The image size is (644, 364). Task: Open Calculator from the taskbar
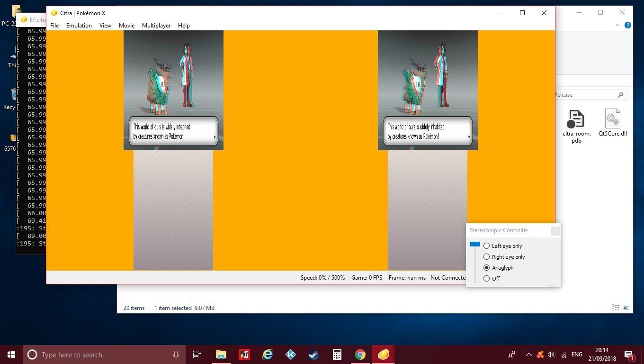click(337, 355)
